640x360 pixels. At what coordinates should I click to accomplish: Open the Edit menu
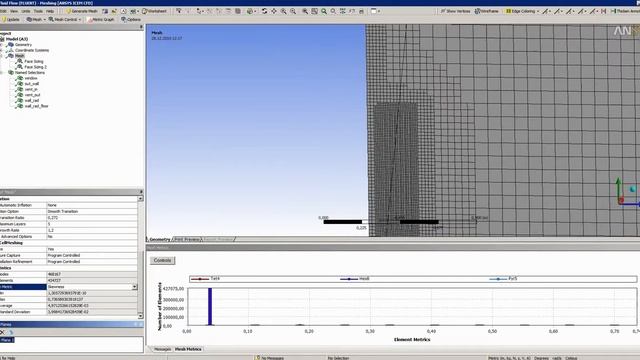point(3,11)
